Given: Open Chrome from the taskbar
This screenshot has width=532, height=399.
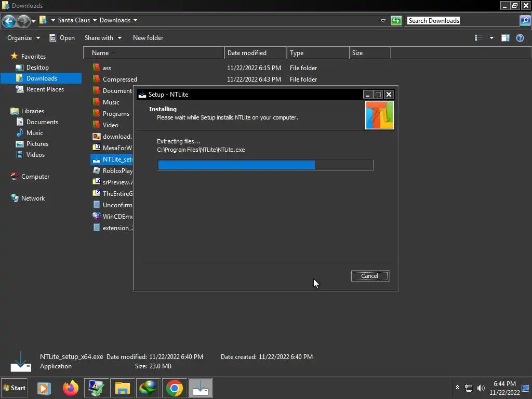Looking at the screenshot, I should coord(175,388).
